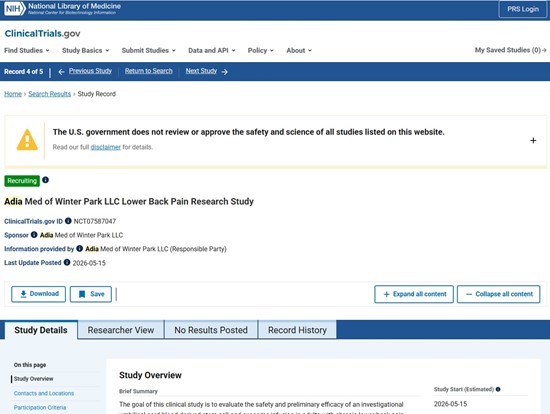Click the Return to Search link

[149, 71]
